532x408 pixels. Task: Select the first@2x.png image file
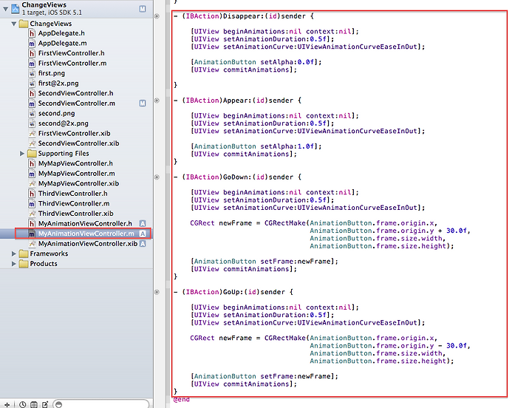pyautogui.click(x=58, y=84)
